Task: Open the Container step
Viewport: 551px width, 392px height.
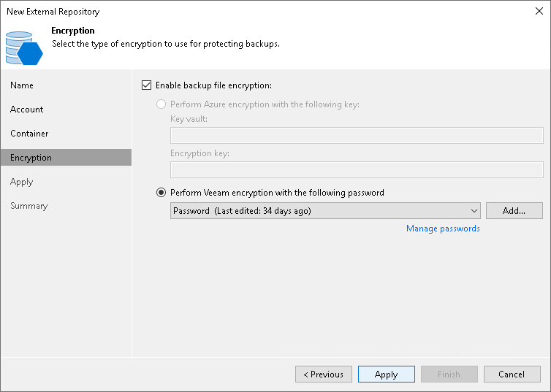Action: click(x=29, y=134)
